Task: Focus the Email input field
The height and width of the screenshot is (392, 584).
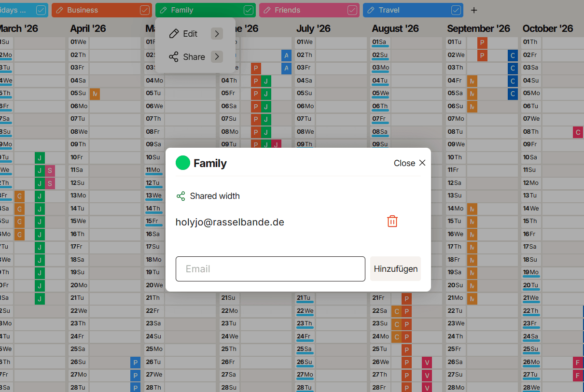Action: [270, 269]
